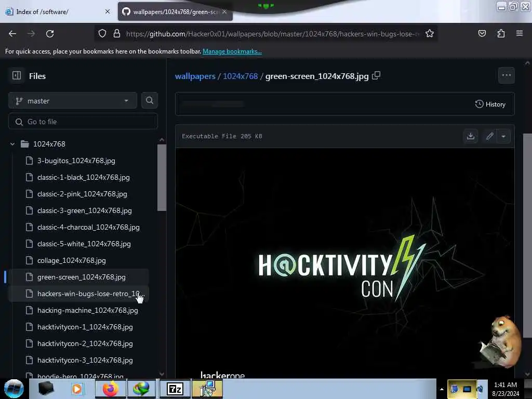Open the Manage bookmarks link

click(x=232, y=51)
